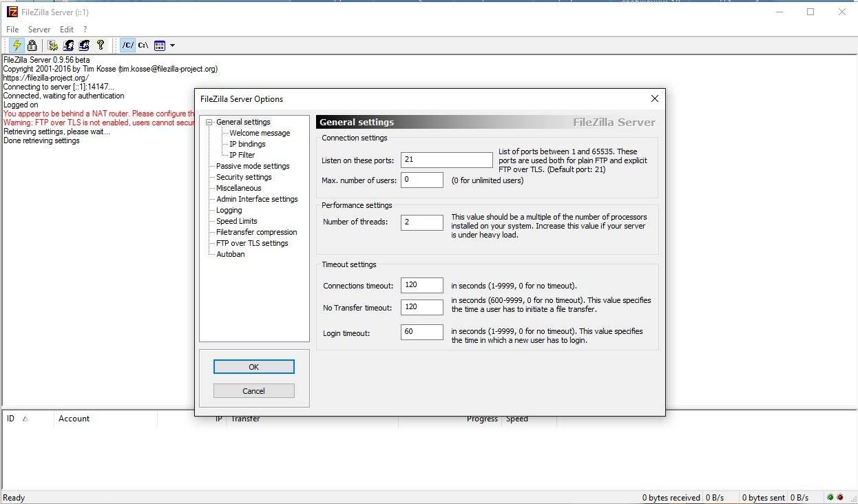This screenshot has height=504, width=858.
Task: Click the padlock lock server icon
Action: (x=32, y=45)
